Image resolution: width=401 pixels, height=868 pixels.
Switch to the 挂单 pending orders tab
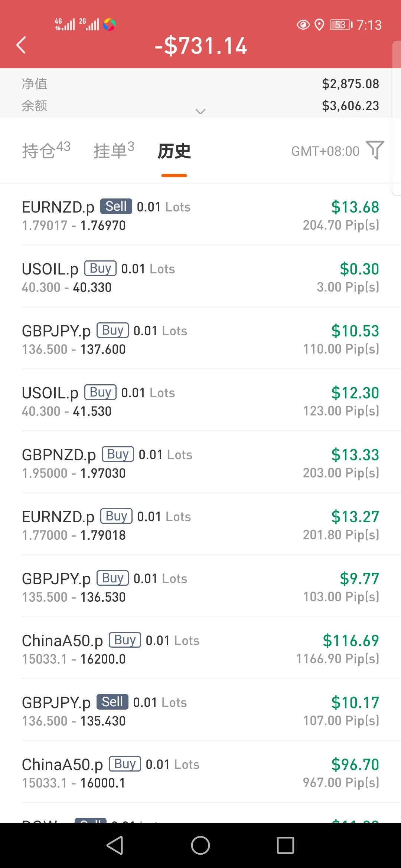pyautogui.click(x=114, y=151)
